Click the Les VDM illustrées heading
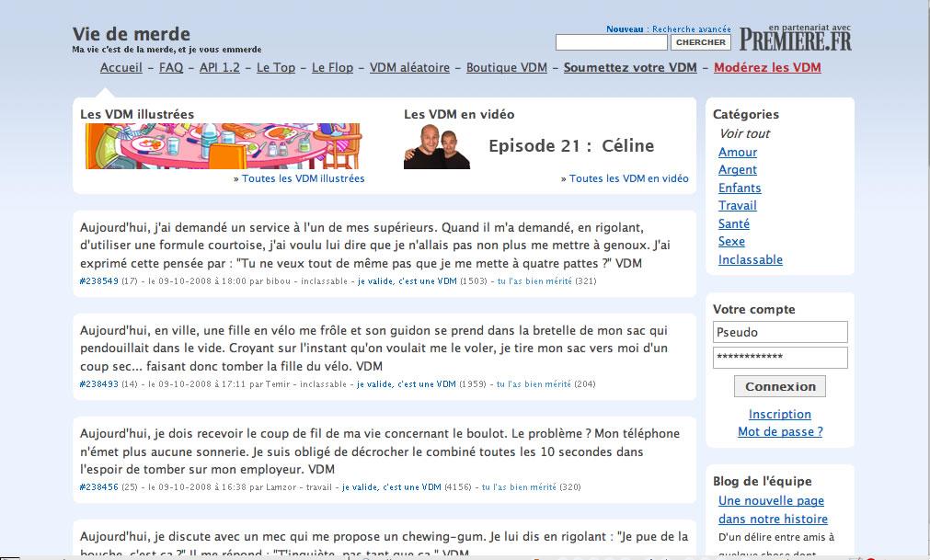Viewport: 930px width, 560px height. pos(137,114)
